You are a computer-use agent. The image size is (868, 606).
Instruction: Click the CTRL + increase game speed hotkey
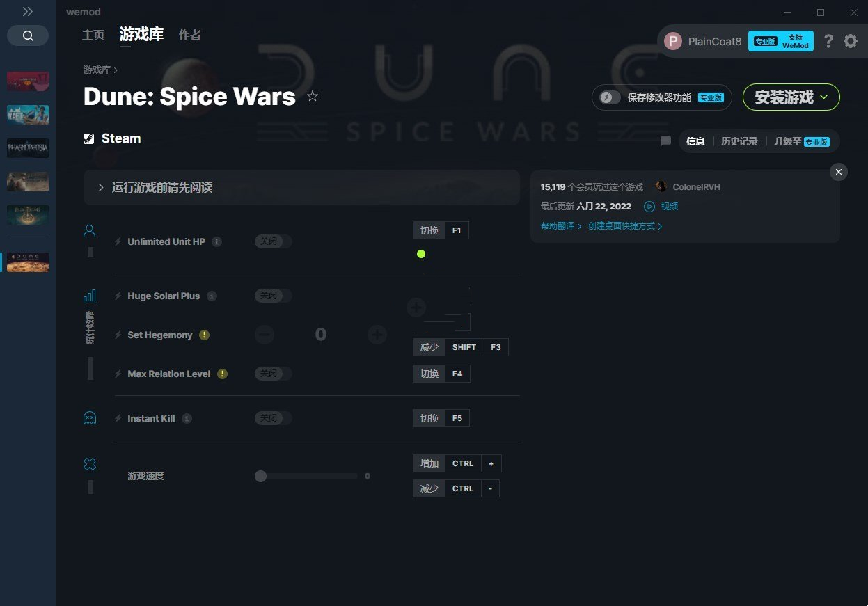click(x=457, y=463)
